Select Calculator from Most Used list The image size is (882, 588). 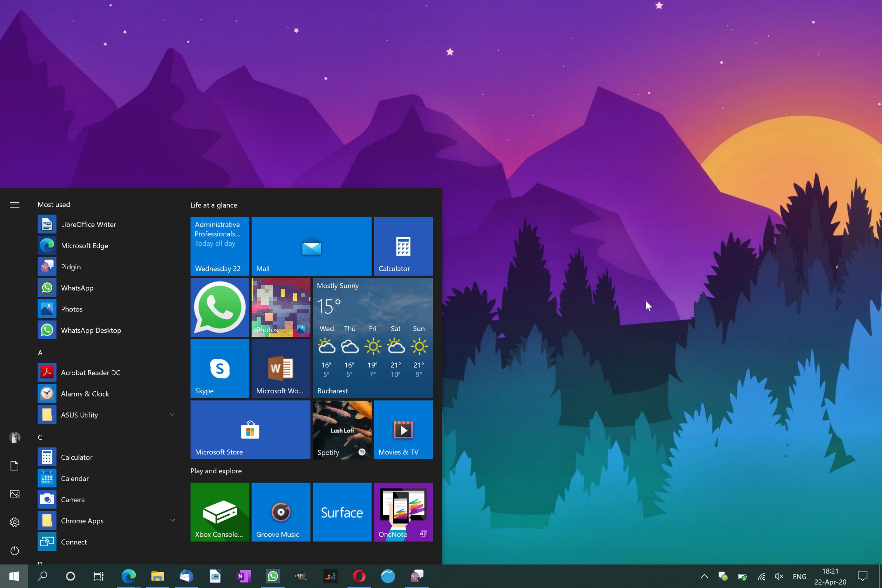point(76,457)
